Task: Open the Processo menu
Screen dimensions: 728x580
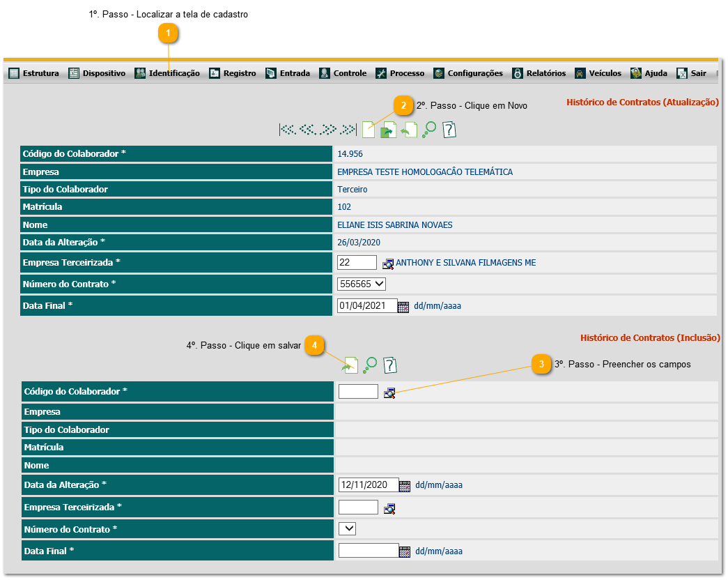Action: (400, 73)
